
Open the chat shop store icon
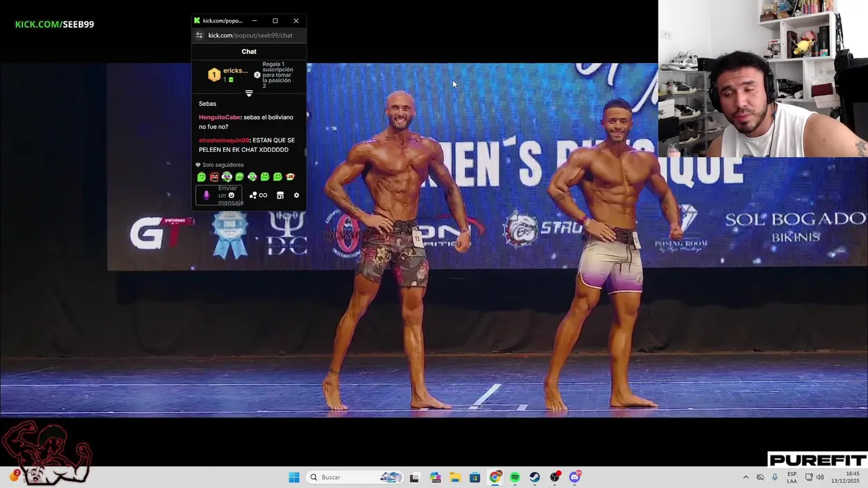[x=280, y=195]
